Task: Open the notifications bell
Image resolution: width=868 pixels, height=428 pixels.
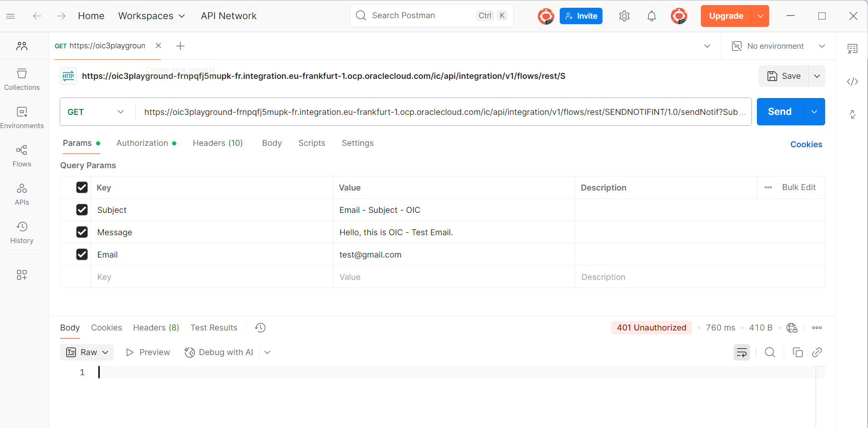Action: coord(652,16)
